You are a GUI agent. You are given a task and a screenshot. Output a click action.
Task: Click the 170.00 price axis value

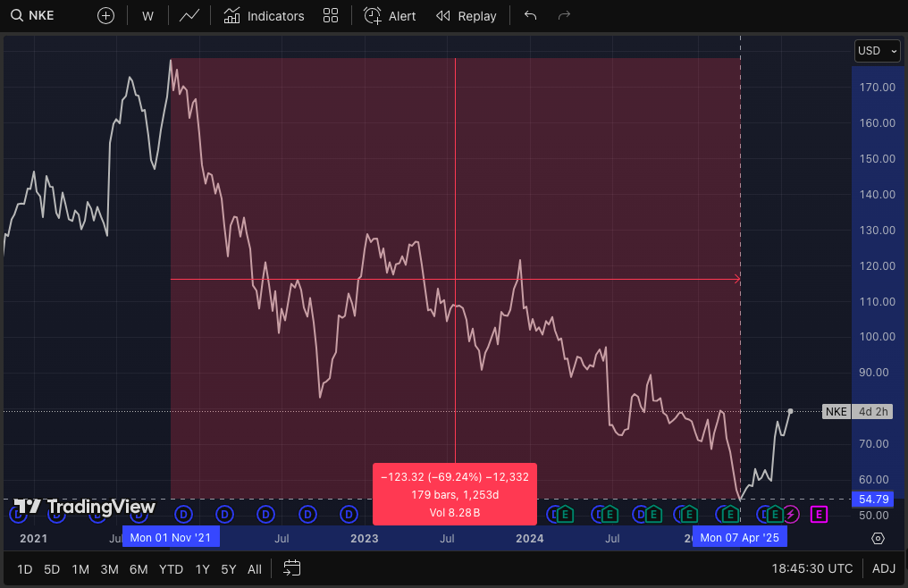coord(878,88)
